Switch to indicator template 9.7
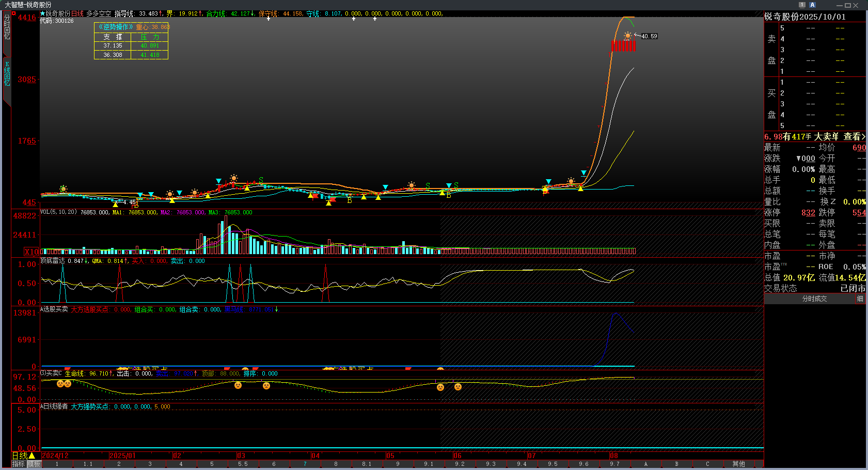This screenshot has width=868, height=470. (614, 464)
